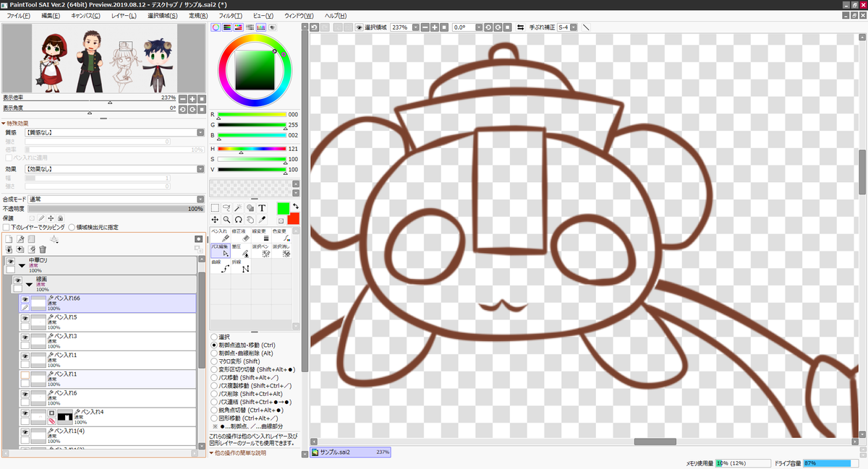Adjust the 不透明度 opacity slider
The image size is (868, 469).
[x=116, y=208]
